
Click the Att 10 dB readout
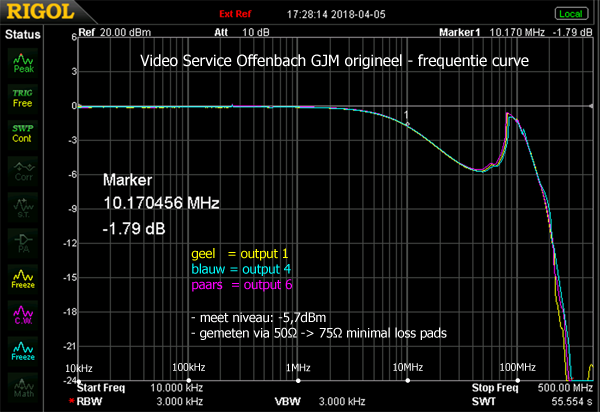[x=242, y=33]
